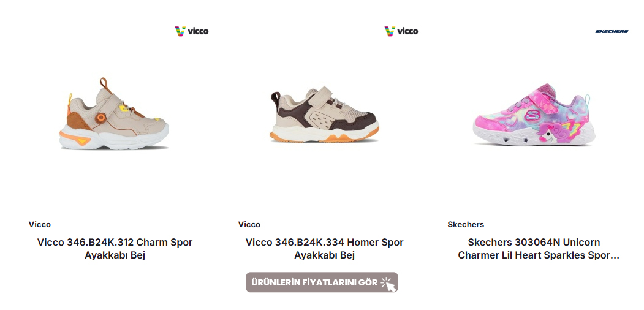
Task: Select the Skechers brand label
Action: point(466,225)
